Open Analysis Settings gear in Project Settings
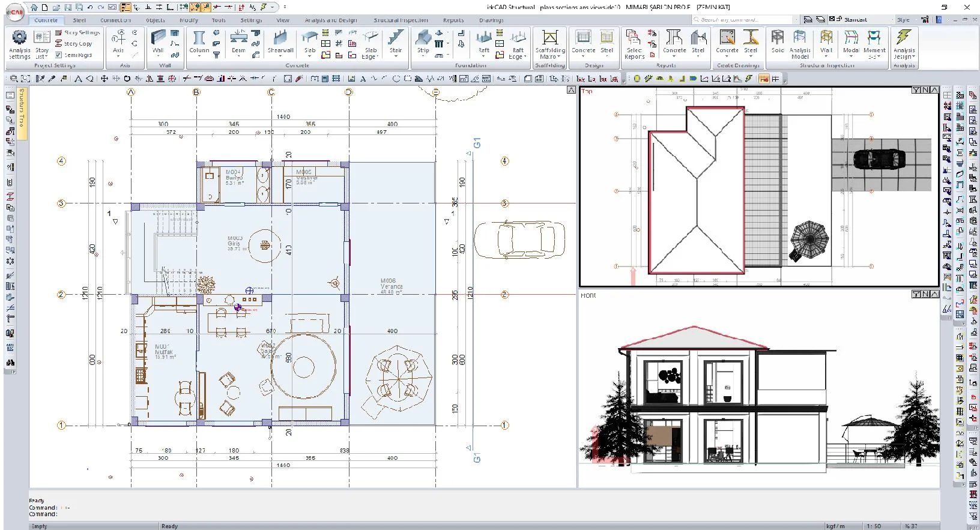 click(x=19, y=44)
